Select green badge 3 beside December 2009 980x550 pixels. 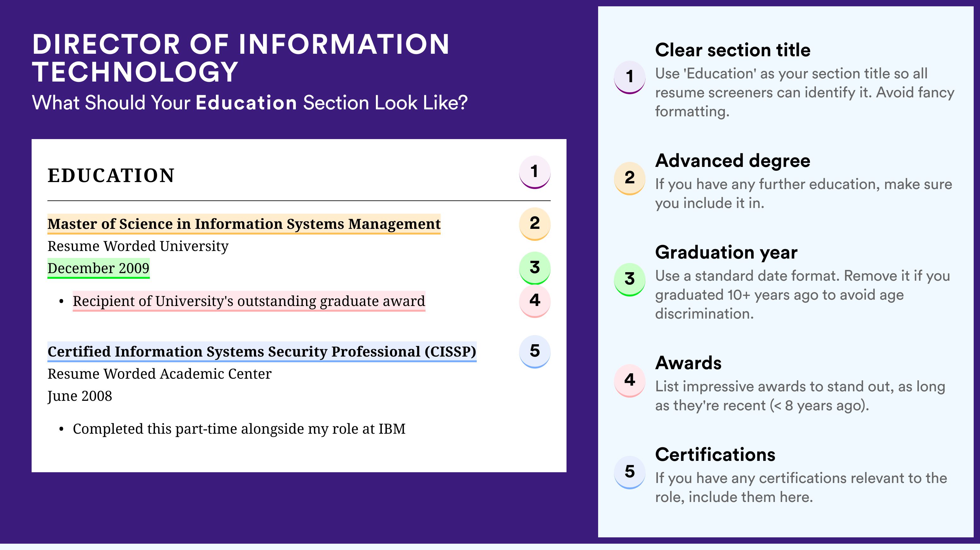click(535, 267)
